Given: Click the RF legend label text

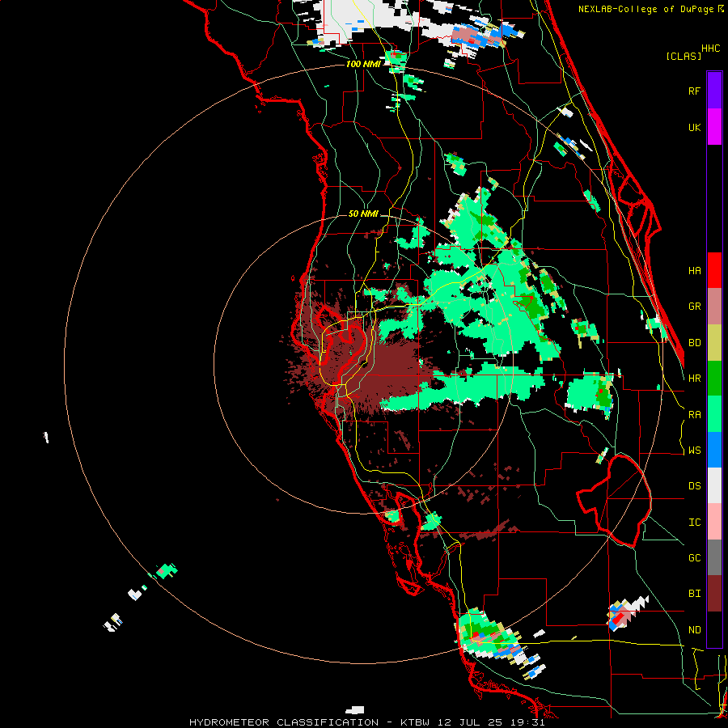Looking at the screenshot, I should point(694,91).
